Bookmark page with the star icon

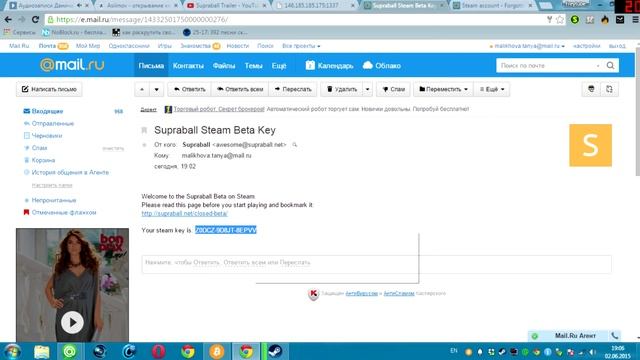tap(560, 20)
